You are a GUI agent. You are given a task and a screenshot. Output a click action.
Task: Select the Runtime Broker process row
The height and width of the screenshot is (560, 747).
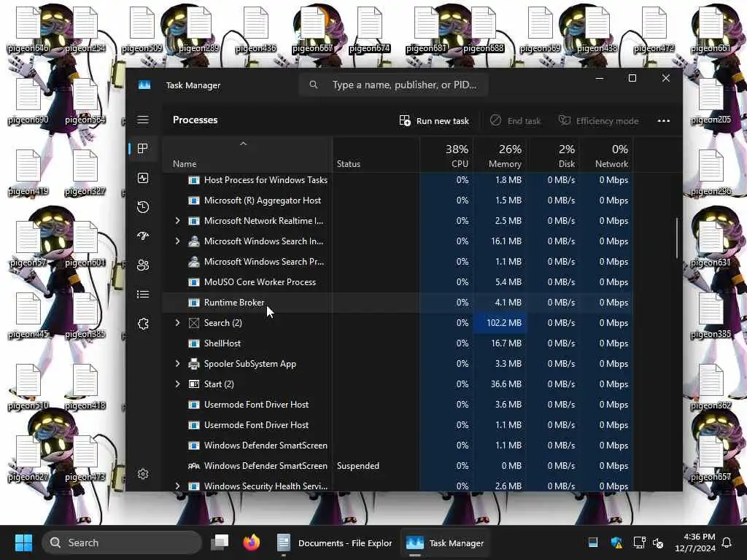398,303
